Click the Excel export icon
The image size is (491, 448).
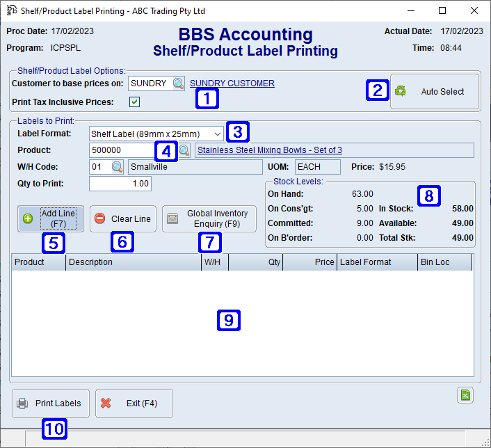[x=465, y=395]
